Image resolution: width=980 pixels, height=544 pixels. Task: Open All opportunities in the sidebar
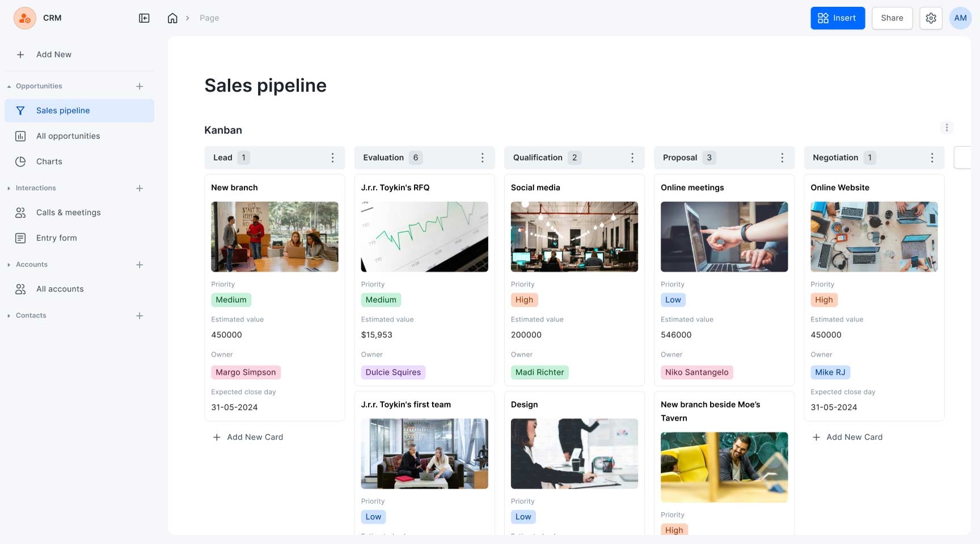[x=68, y=136]
